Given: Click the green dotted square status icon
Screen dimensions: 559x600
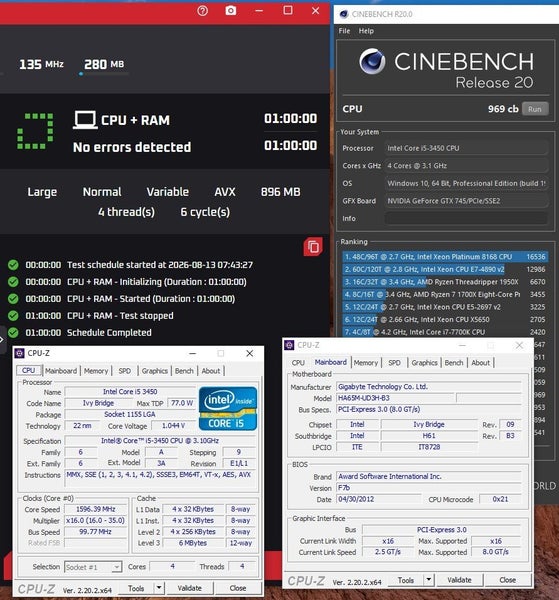Looking at the screenshot, I should coord(35,131).
